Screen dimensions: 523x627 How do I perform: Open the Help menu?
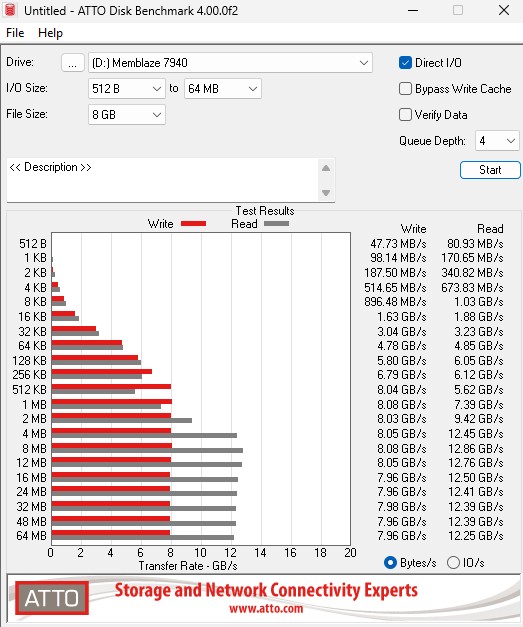tap(50, 33)
